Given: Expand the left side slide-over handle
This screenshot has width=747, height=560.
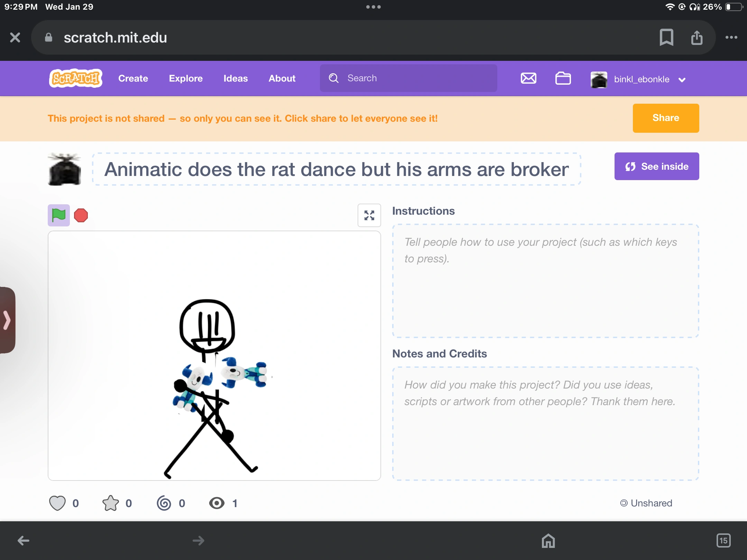Looking at the screenshot, I should point(7,320).
